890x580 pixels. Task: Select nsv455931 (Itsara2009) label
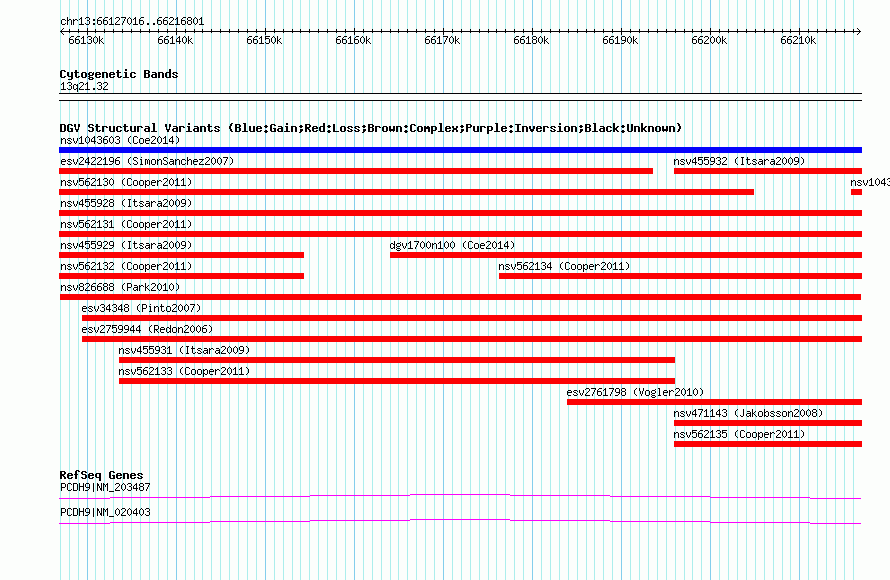click(184, 350)
